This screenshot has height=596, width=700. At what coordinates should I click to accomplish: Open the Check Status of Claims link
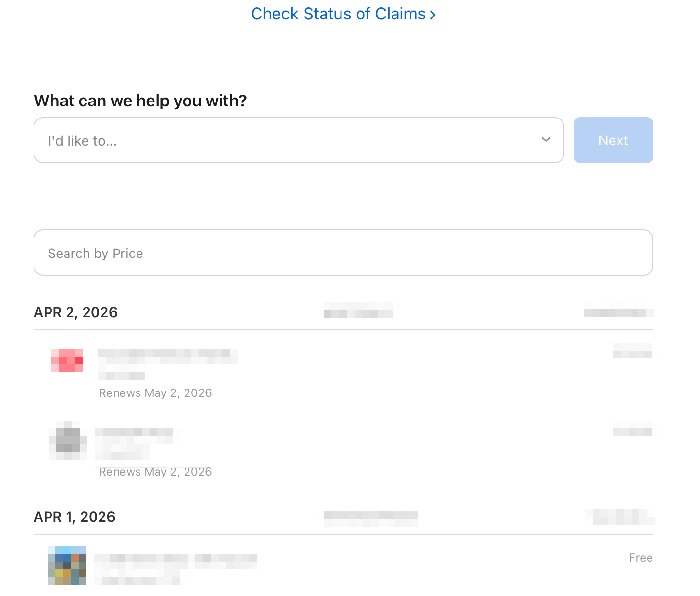click(x=343, y=14)
